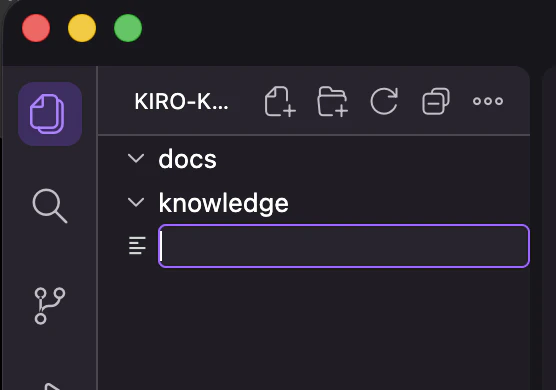Focus the new file name input box
This screenshot has height=390, width=556.
(344, 246)
